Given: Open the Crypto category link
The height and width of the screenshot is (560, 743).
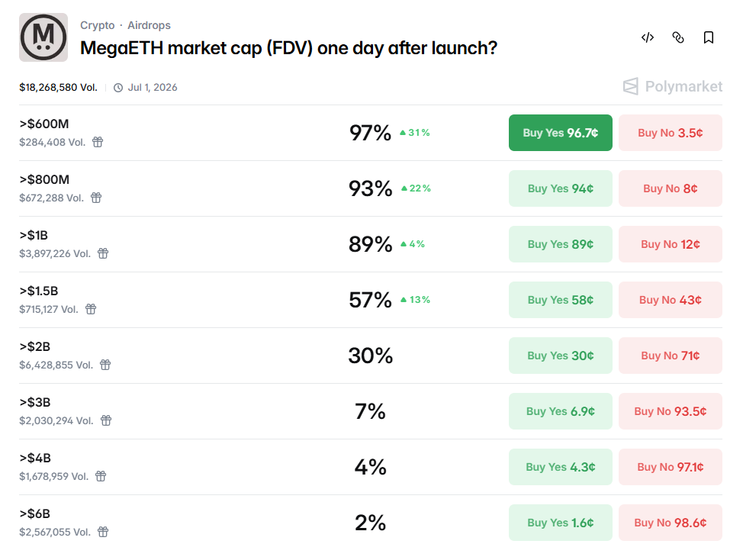Looking at the screenshot, I should click(98, 25).
